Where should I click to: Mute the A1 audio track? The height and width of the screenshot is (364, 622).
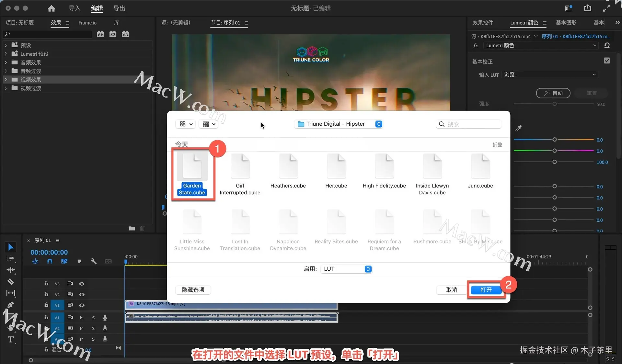pos(82,318)
